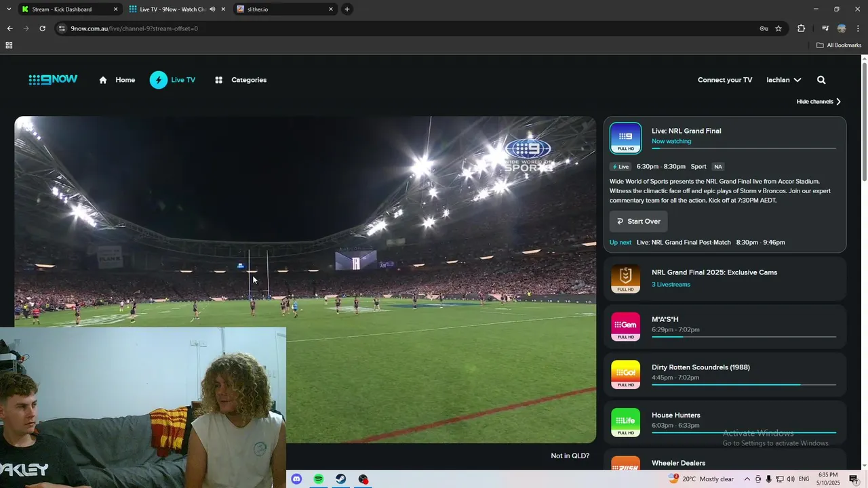Screen dimensions: 868x488
Task: Choose the Wheeler Dealers title
Action: (x=678, y=464)
